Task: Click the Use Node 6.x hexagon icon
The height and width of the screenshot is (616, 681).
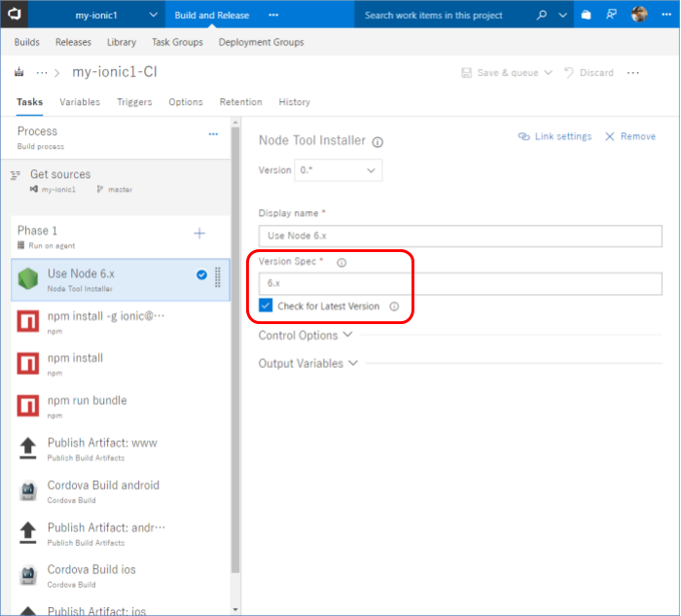Action: [x=28, y=279]
